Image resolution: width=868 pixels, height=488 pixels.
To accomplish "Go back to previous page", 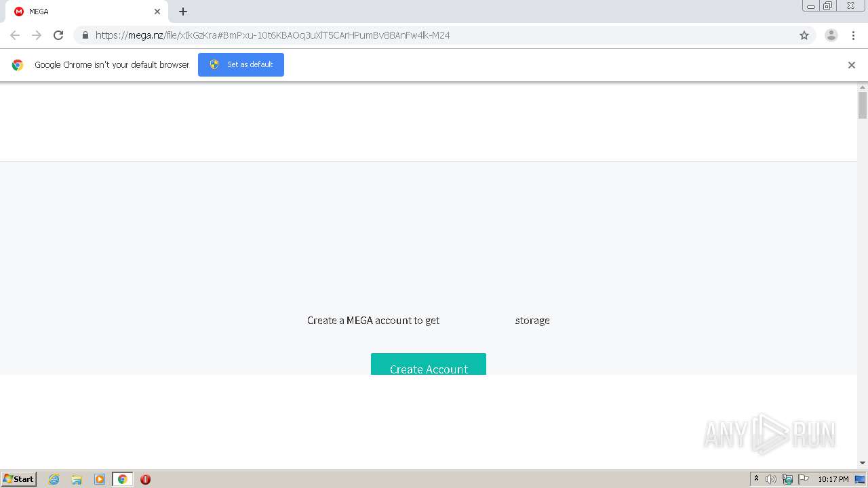I will 15,35.
